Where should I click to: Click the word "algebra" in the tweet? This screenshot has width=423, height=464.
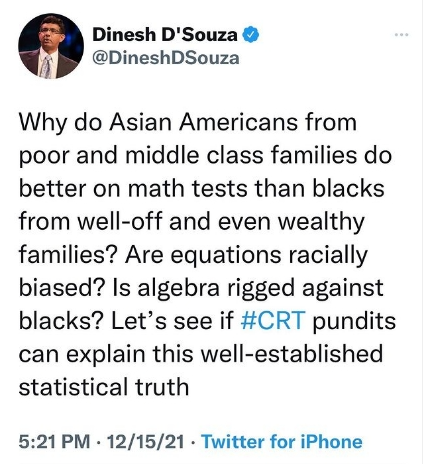click(179, 287)
